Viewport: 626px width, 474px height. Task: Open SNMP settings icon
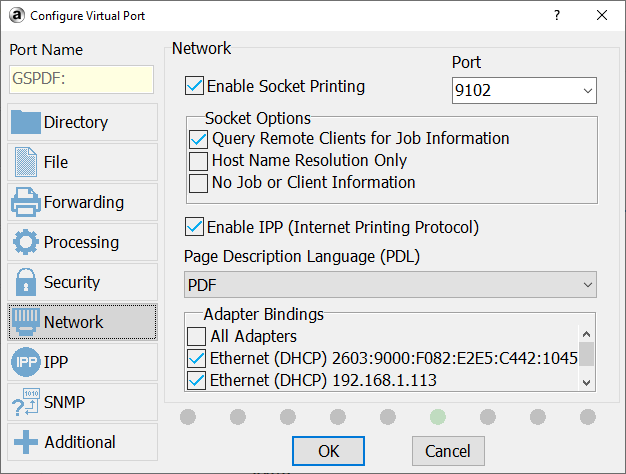(26, 402)
